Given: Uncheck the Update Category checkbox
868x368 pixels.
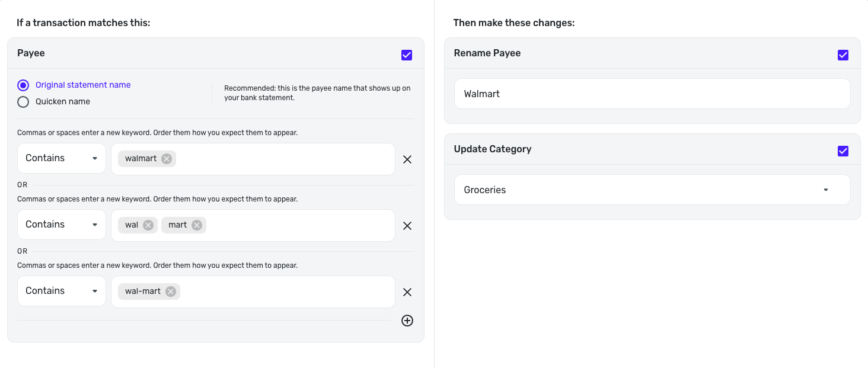Looking at the screenshot, I should 843,151.
